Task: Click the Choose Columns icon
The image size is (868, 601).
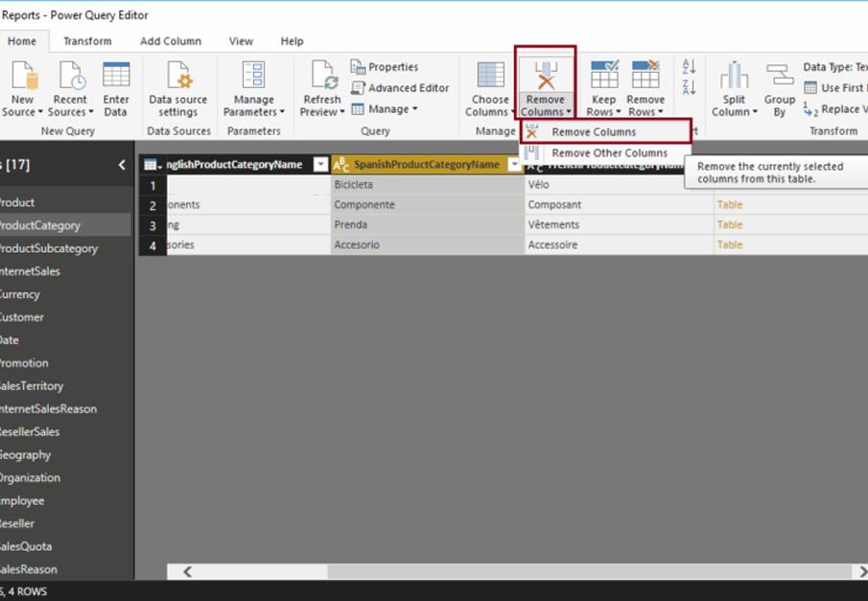Action: pyautogui.click(x=490, y=75)
